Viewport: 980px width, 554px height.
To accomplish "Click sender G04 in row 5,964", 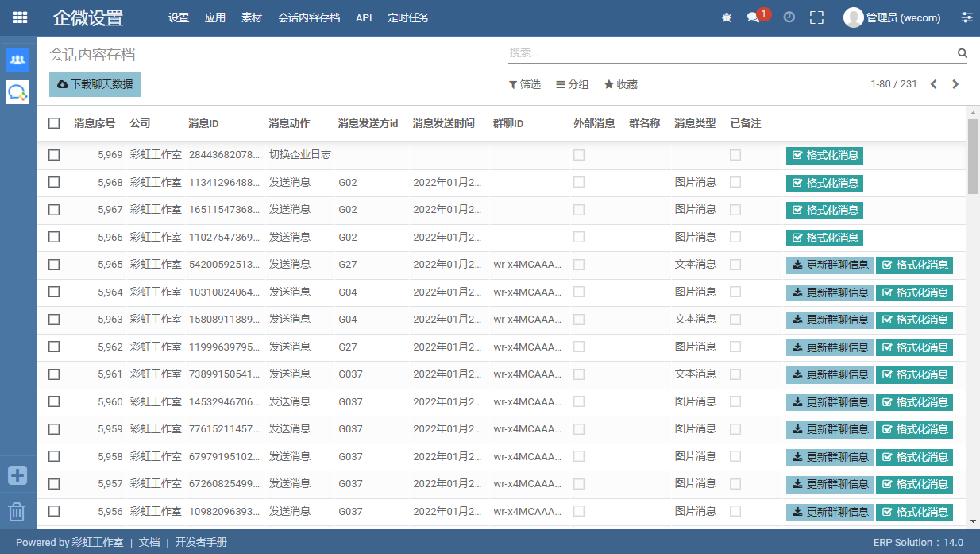I will click(x=348, y=292).
